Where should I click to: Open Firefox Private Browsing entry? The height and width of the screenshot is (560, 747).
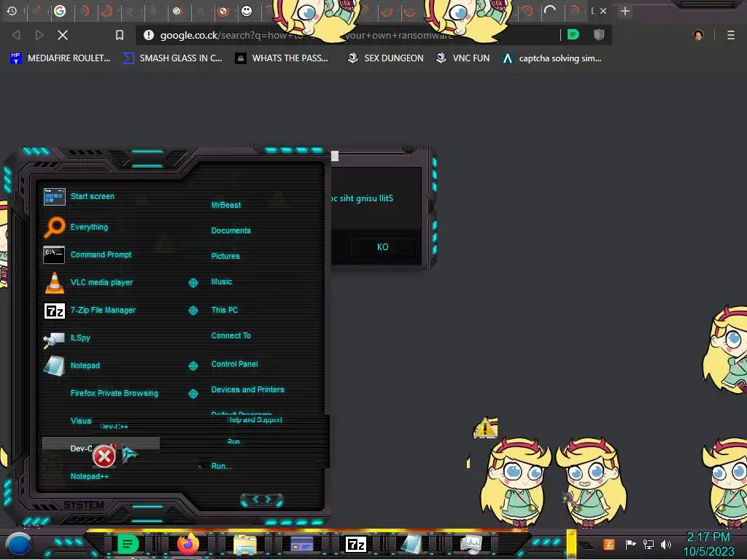point(115,393)
